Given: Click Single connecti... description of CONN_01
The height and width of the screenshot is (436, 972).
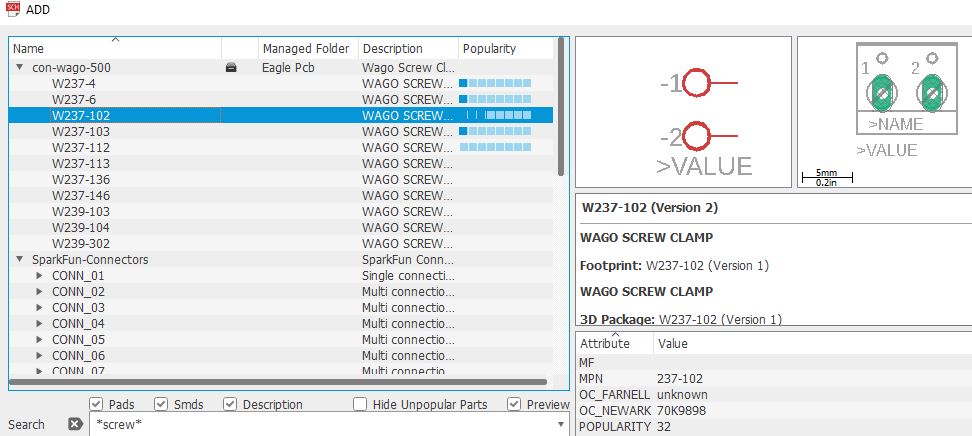Looking at the screenshot, I should [408, 275].
